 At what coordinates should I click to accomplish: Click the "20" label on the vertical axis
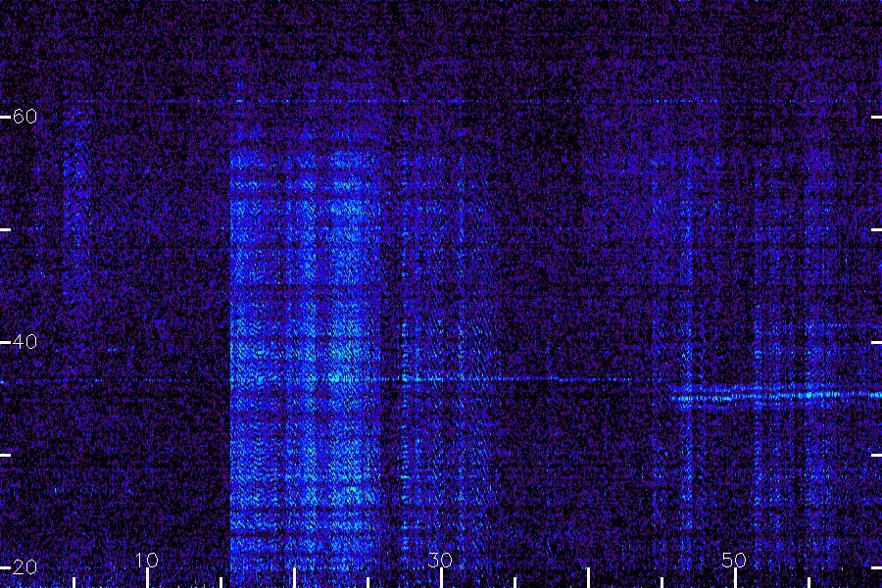click(24, 566)
